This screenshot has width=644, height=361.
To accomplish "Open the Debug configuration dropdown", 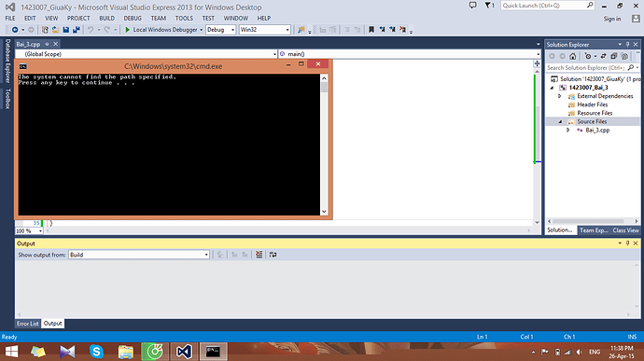I will pos(220,30).
